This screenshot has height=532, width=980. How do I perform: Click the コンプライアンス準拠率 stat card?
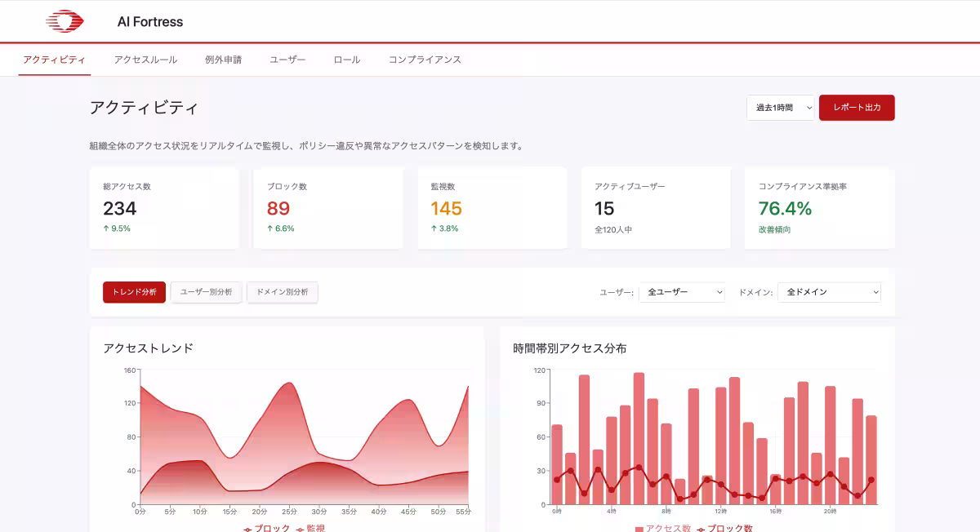point(818,207)
